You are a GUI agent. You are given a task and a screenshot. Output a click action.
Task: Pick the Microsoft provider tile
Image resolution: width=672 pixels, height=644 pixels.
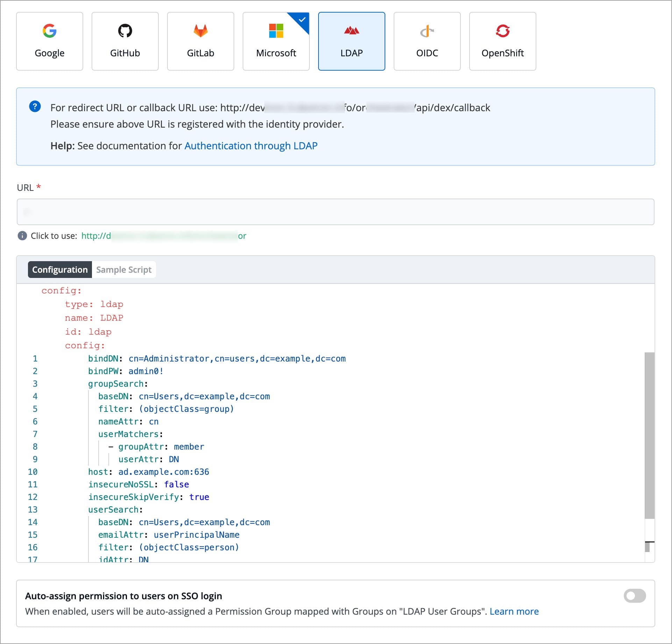[276, 41]
